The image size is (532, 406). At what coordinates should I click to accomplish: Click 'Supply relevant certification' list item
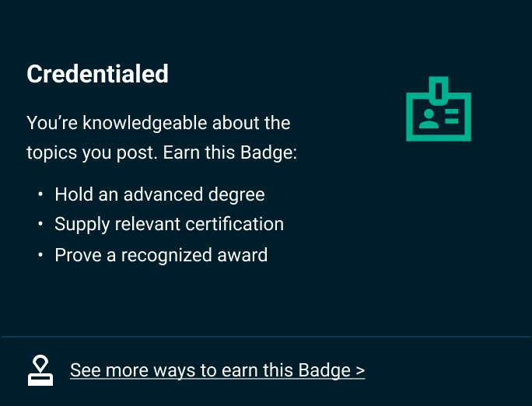pos(169,225)
